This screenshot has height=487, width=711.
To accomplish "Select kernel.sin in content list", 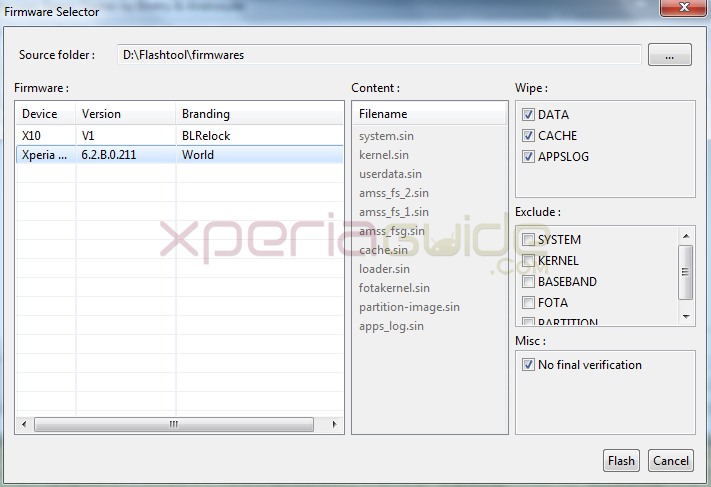I will [x=384, y=155].
